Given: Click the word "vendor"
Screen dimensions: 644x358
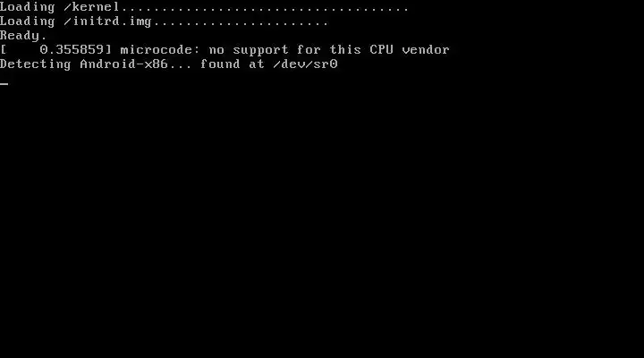Looking at the screenshot, I should coord(426,50).
